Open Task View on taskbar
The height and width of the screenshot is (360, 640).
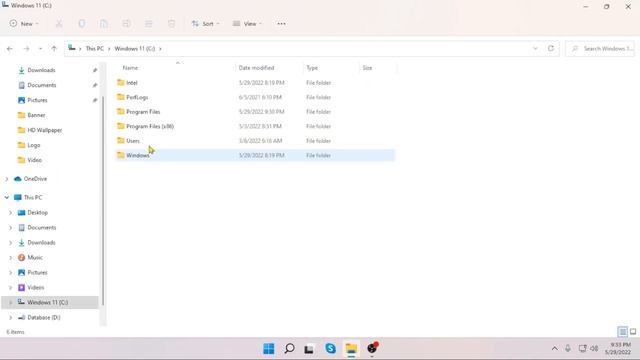(309, 349)
